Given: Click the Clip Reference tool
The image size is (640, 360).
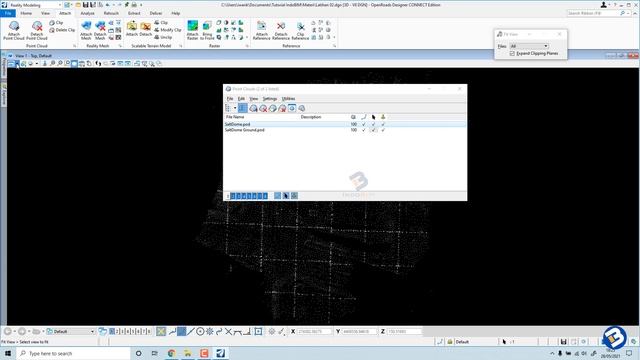Looking at the screenshot, I should (x=300, y=31).
